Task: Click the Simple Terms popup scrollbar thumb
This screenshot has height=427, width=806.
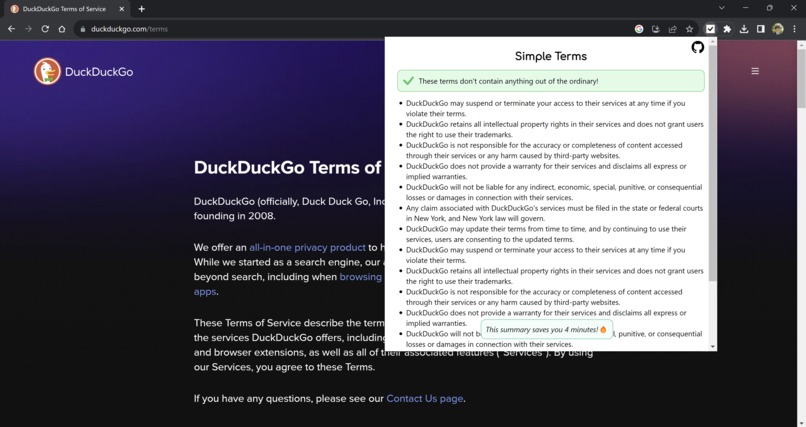Action: pos(712,162)
